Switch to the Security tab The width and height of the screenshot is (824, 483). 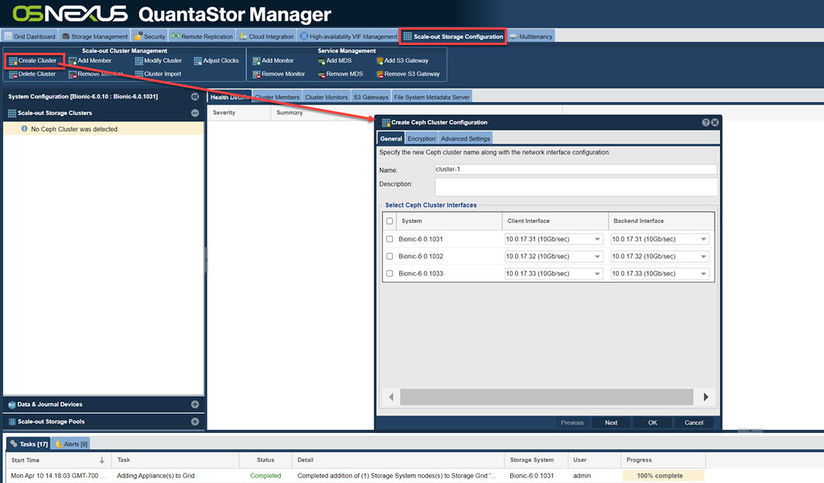tap(150, 36)
